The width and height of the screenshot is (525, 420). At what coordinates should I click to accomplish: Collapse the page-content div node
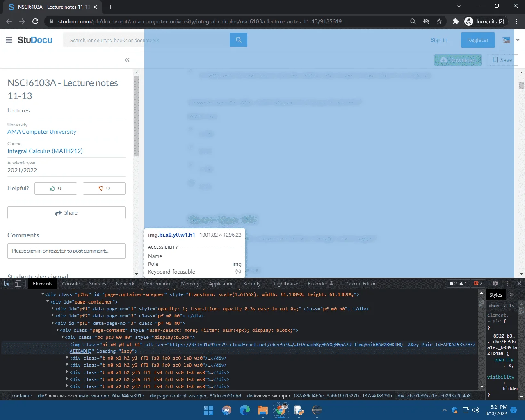(57, 330)
